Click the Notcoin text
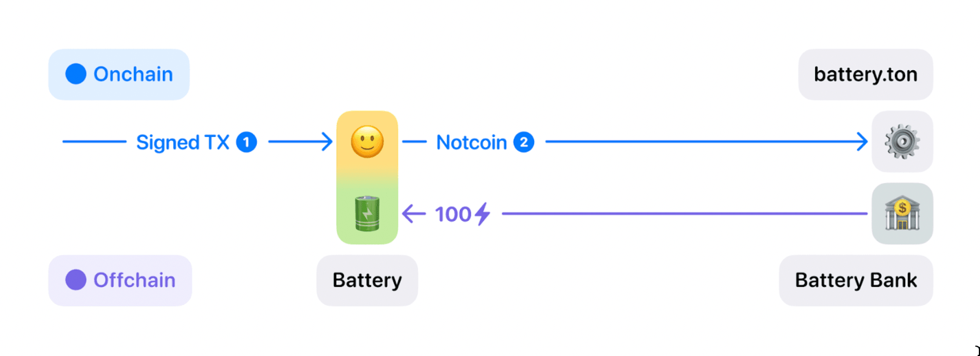The width and height of the screenshot is (980, 356). (471, 142)
